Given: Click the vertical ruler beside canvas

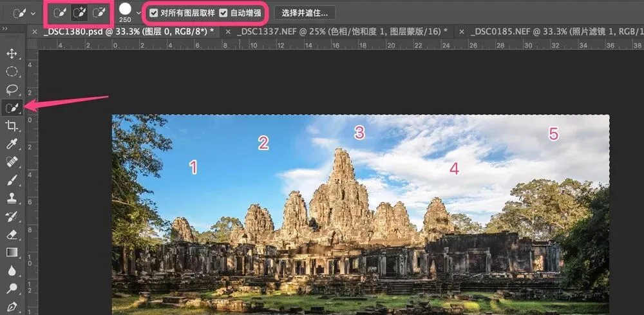Looking at the screenshot, I should tap(32, 182).
